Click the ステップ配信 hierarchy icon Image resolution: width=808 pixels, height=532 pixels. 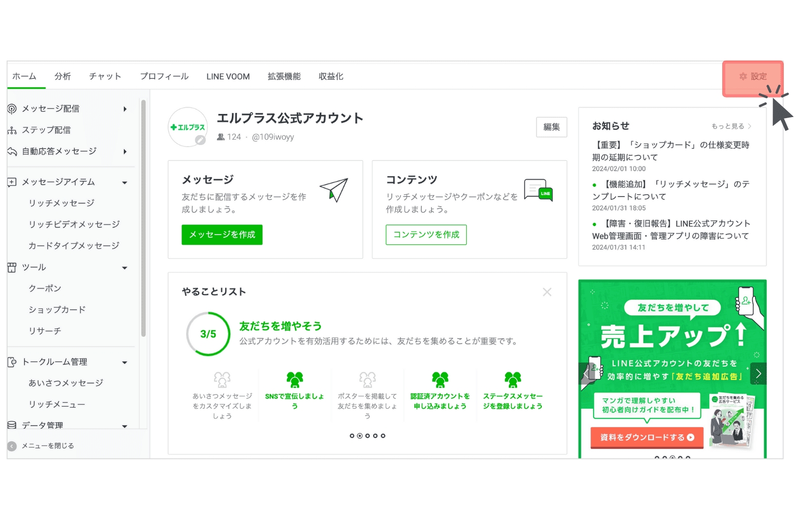pyautogui.click(x=12, y=130)
